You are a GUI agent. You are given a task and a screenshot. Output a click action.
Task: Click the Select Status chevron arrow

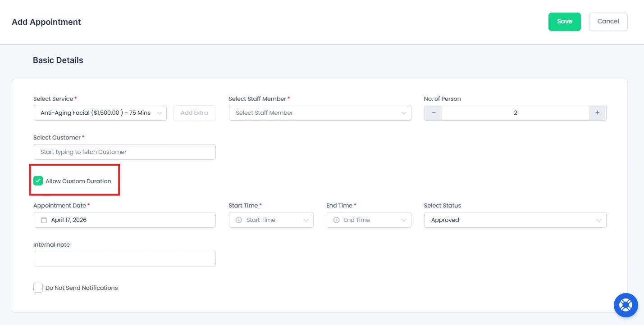coord(599,220)
